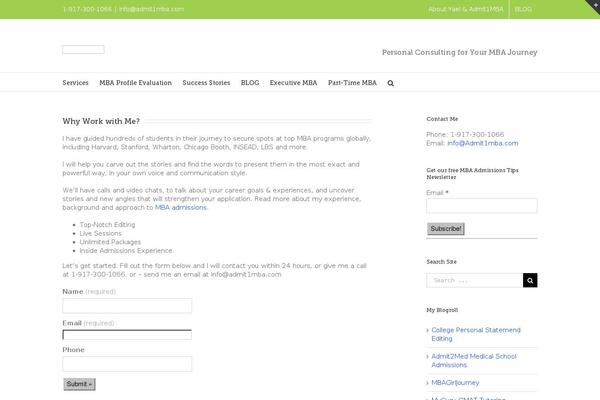Click the black search submit button in sidebar
600x400 pixels.
tap(530, 280)
